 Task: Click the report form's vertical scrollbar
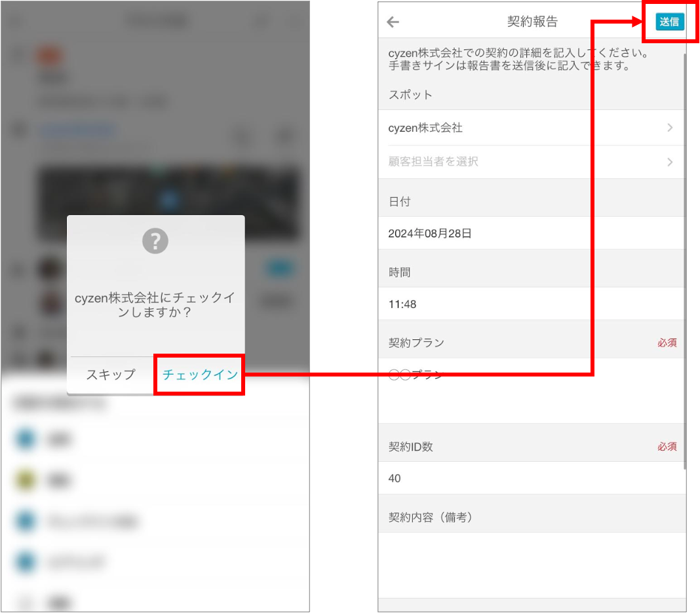(x=685, y=261)
